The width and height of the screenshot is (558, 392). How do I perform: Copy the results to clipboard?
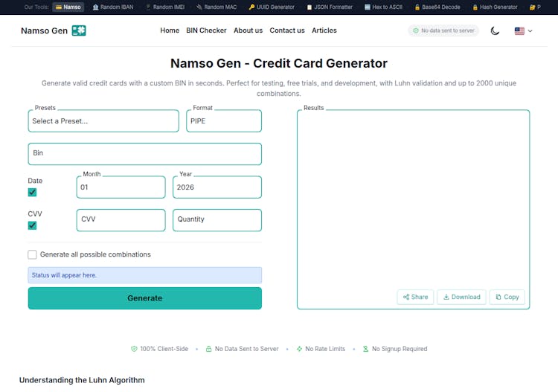coord(507,297)
